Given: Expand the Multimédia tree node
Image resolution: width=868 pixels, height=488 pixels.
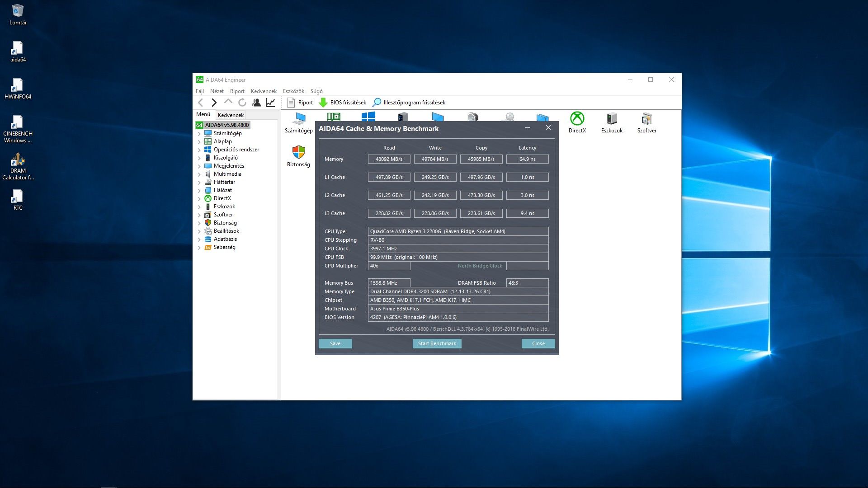Looking at the screenshot, I should tap(199, 174).
